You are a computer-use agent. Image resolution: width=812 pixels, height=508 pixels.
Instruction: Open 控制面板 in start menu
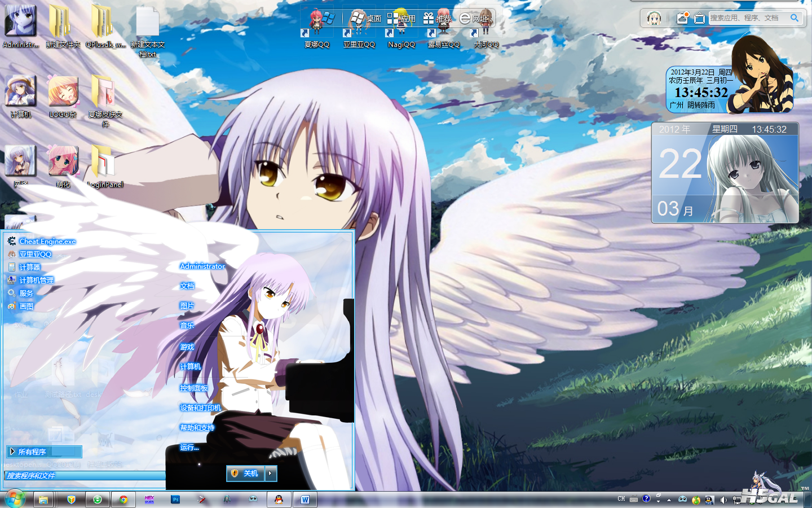click(x=194, y=388)
